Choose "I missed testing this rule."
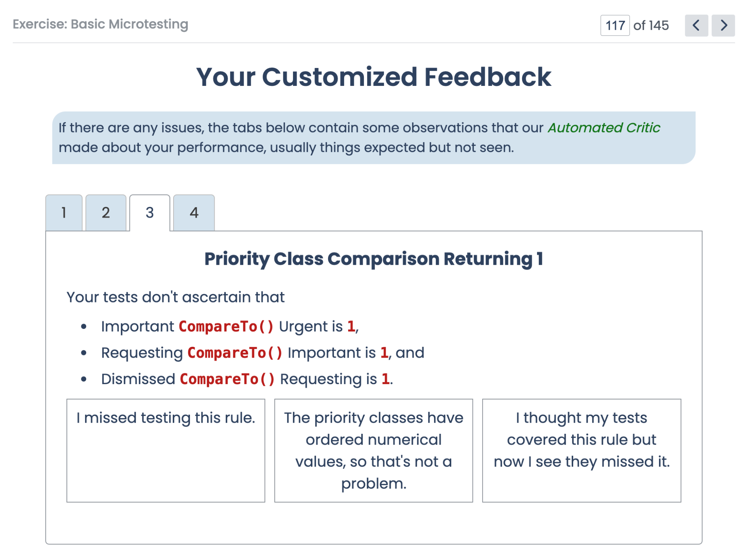 point(166,450)
